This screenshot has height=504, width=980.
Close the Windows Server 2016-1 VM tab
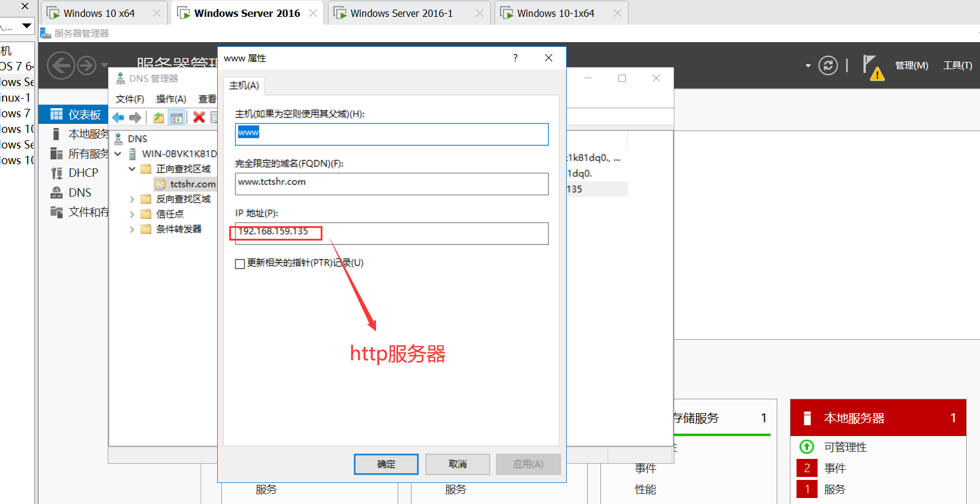[x=479, y=13]
